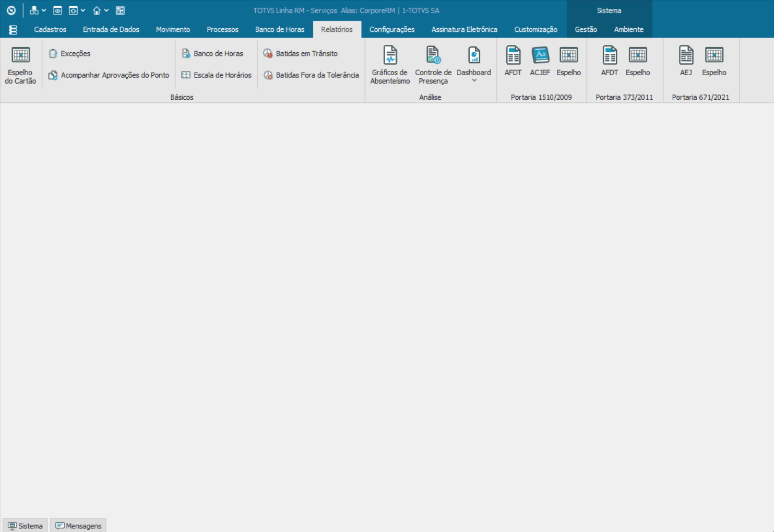Open Batidas Fora da Tolerância report

[317, 75]
